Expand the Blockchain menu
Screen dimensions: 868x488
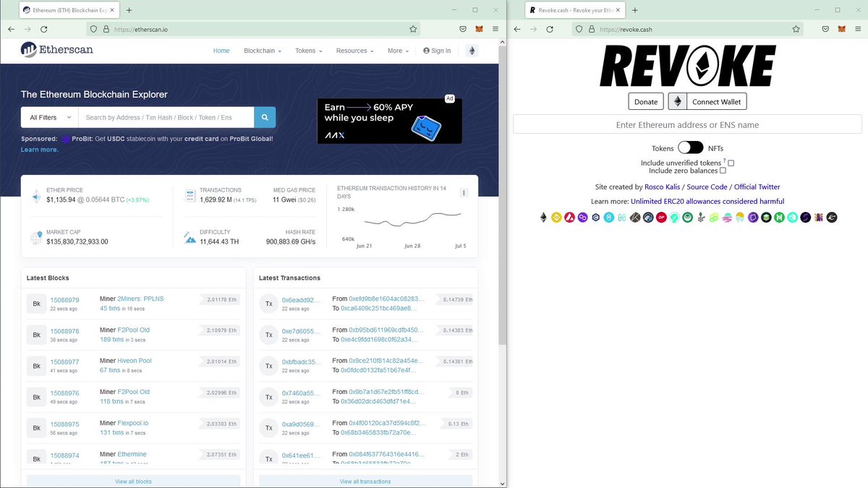coord(263,51)
